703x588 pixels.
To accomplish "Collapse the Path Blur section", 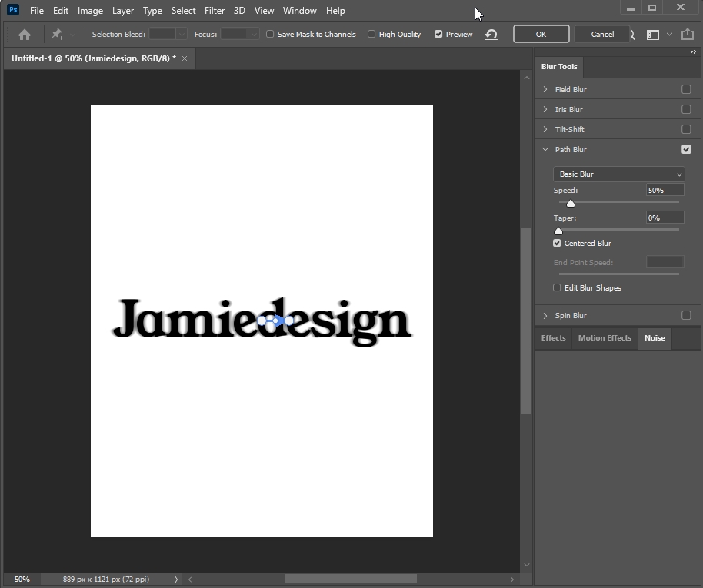I will (545, 149).
